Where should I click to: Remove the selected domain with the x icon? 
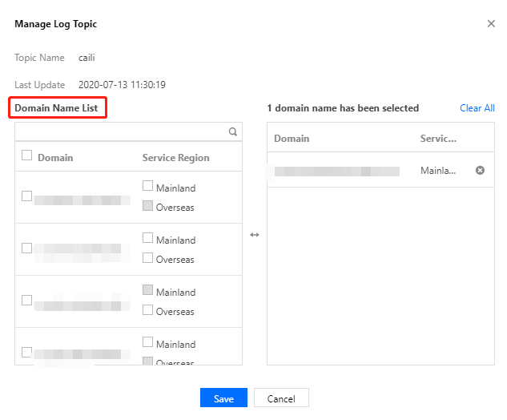480,171
